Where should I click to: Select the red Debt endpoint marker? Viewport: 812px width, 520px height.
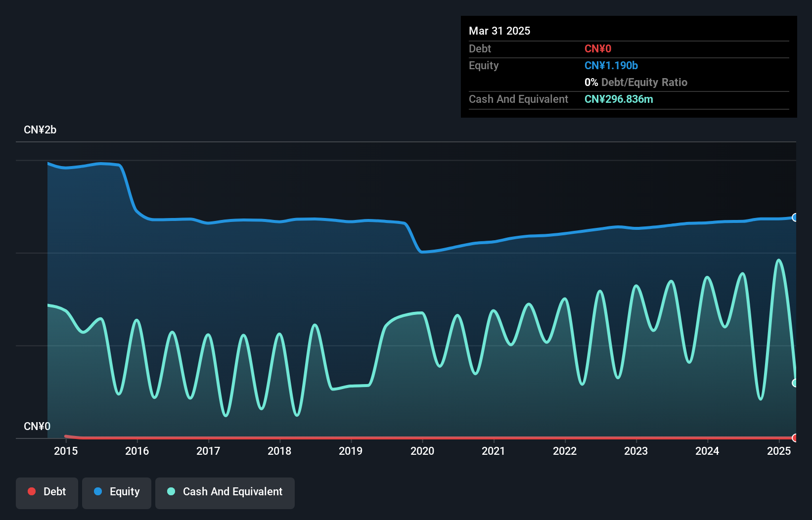click(795, 438)
